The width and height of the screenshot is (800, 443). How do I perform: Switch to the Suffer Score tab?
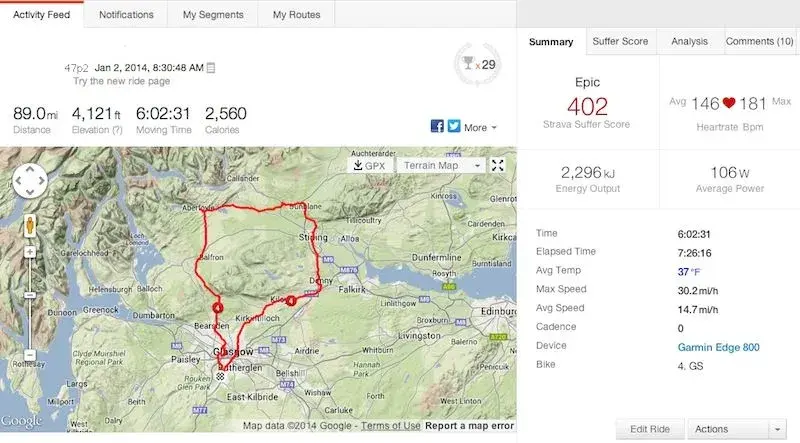point(620,41)
